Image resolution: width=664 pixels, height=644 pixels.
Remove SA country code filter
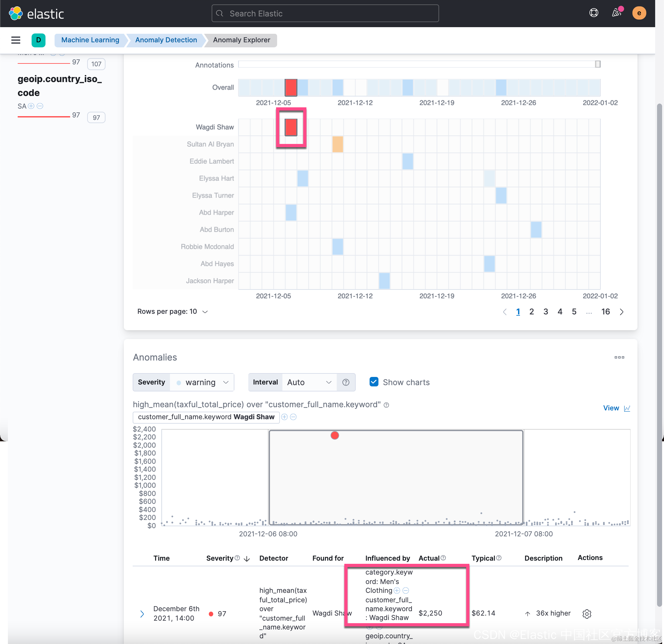[x=40, y=106]
